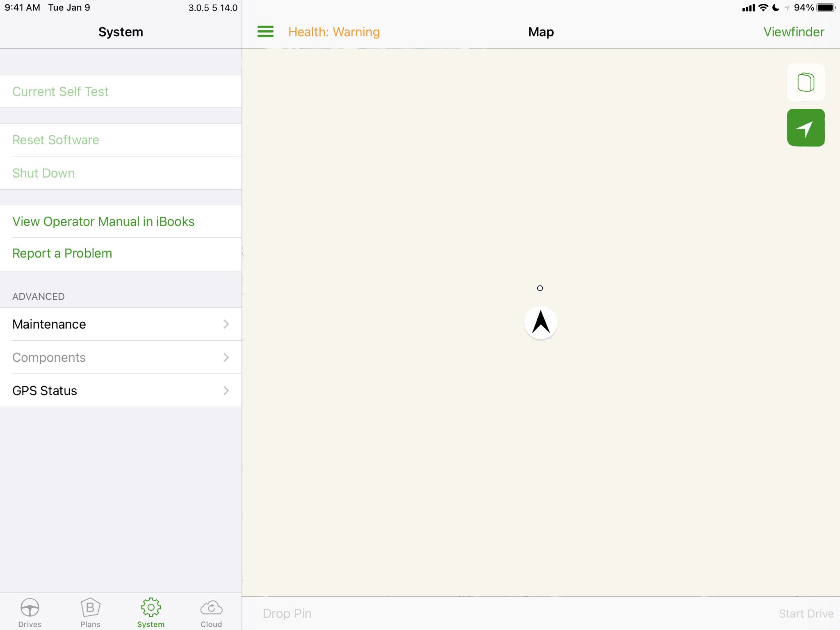Tap the green hamburger menu icon

click(x=265, y=32)
